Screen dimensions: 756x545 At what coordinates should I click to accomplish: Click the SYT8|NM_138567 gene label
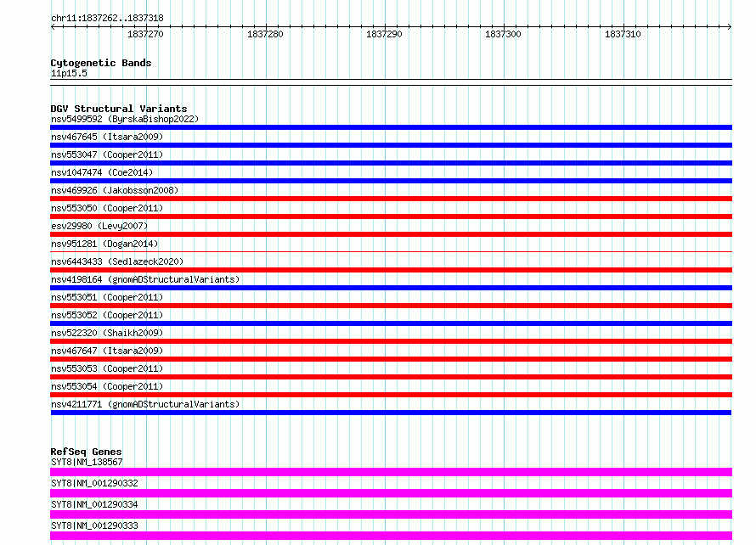click(x=87, y=462)
